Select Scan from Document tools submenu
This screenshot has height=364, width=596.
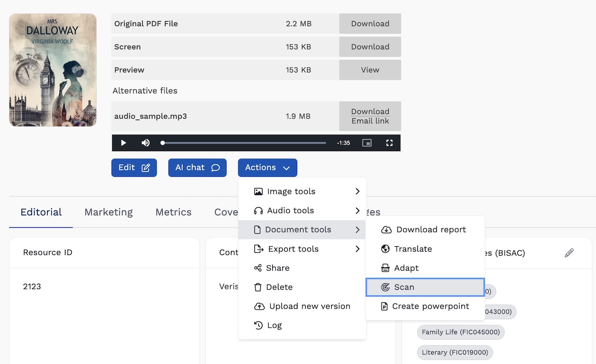425,287
